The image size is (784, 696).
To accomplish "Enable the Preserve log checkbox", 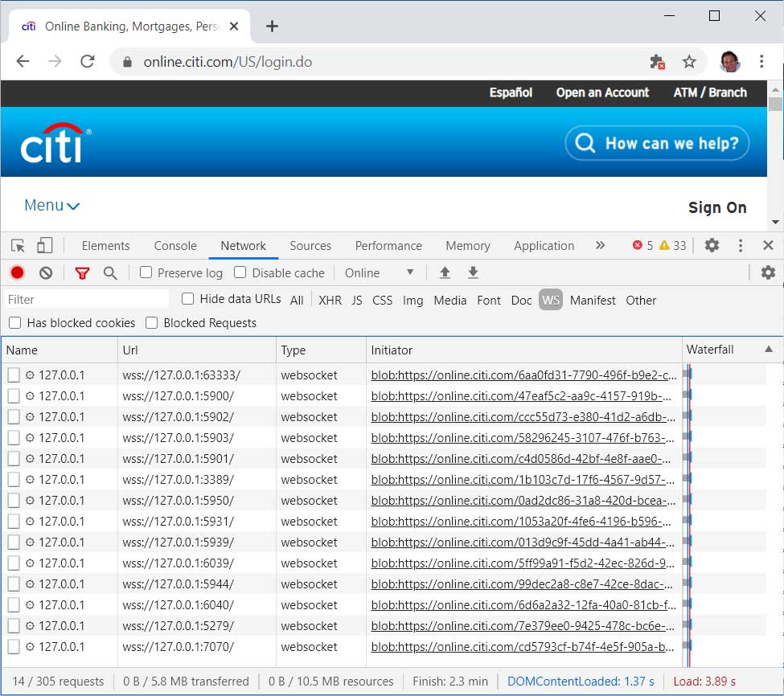I will pyautogui.click(x=146, y=272).
